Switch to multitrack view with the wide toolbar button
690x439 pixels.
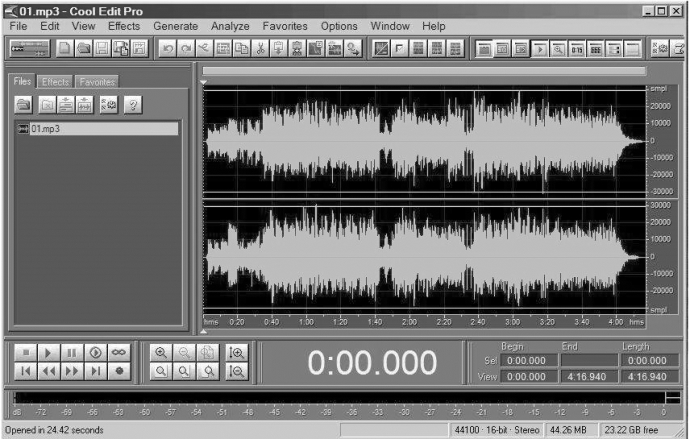click(30, 48)
